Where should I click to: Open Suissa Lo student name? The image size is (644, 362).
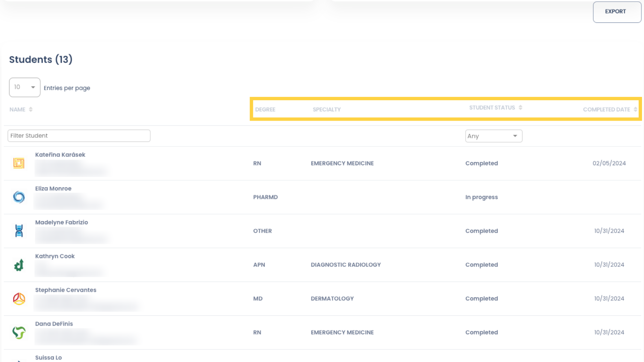click(x=49, y=358)
